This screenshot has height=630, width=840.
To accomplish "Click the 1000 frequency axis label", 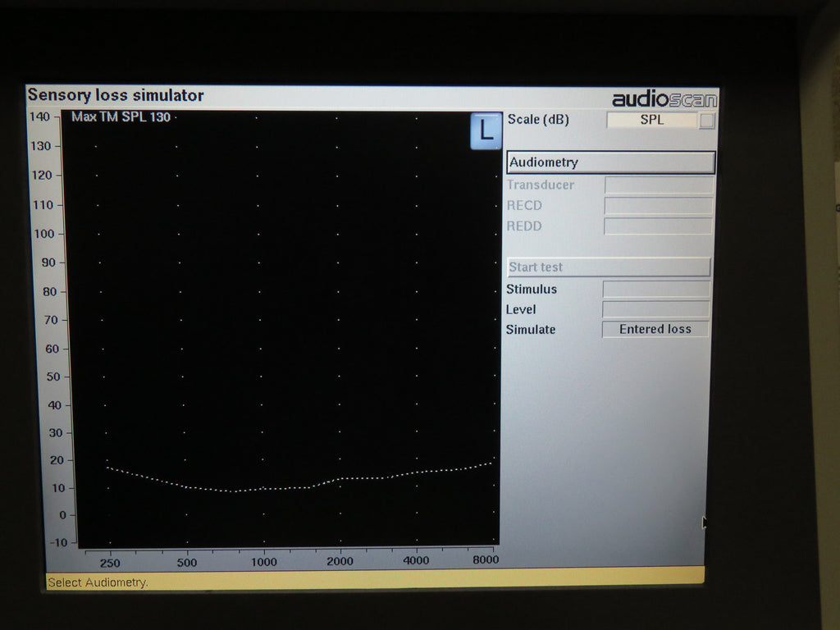I will [x=264, y=562].
